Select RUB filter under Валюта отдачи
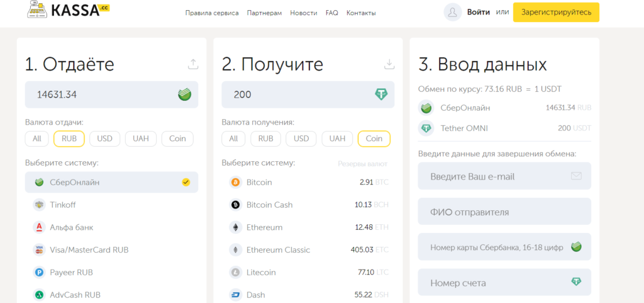This screenshot has height=303, width=644. pos(69,139)
